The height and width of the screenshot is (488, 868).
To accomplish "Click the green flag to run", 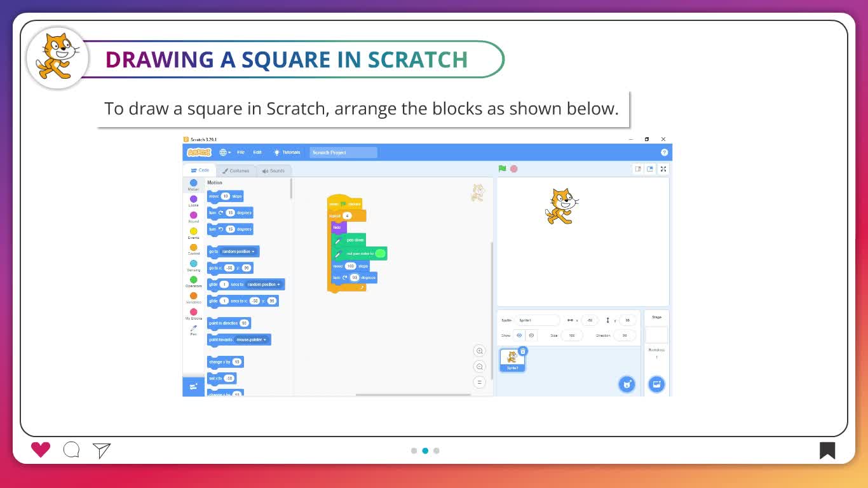I will click(502, 169).
